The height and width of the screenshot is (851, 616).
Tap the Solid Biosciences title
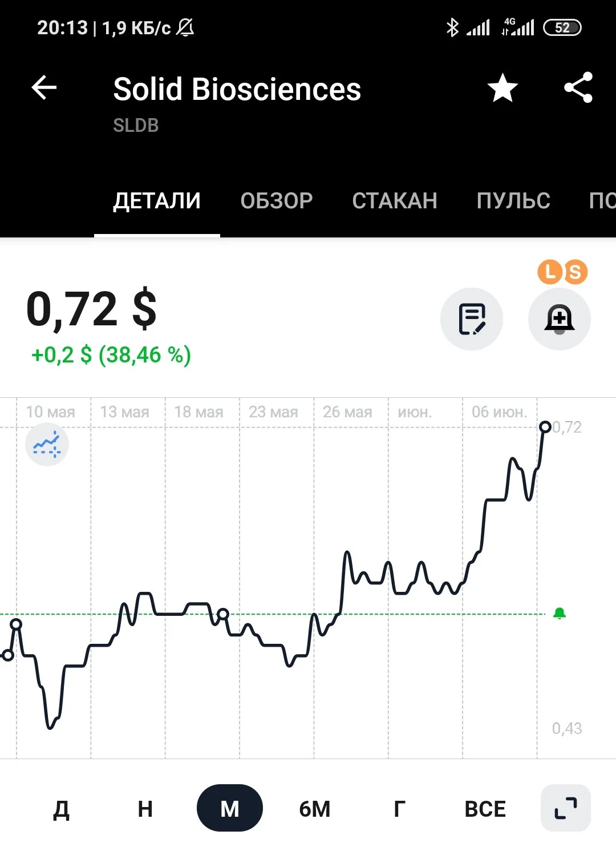[237, 90]
